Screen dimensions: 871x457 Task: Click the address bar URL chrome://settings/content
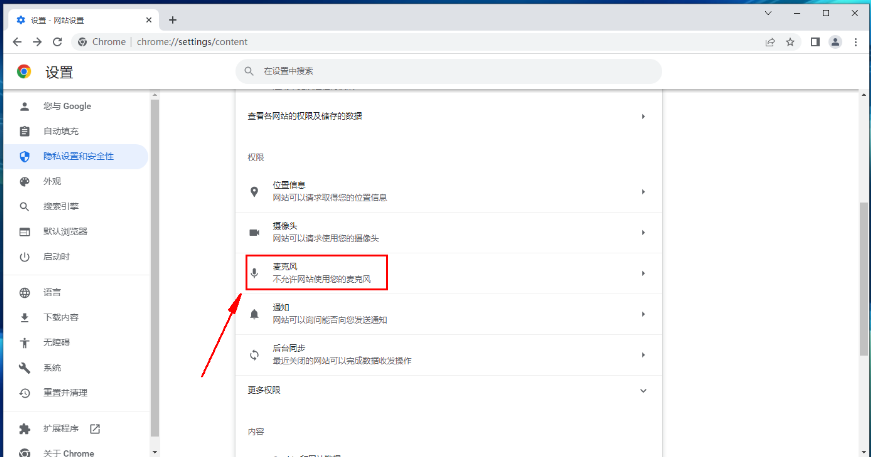(x=192, y=42)
